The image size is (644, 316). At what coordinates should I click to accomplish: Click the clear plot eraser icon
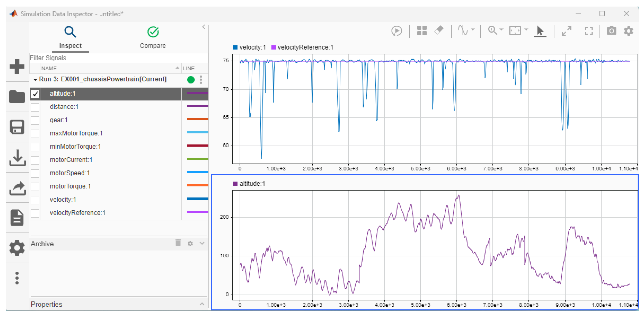point(439,31)
